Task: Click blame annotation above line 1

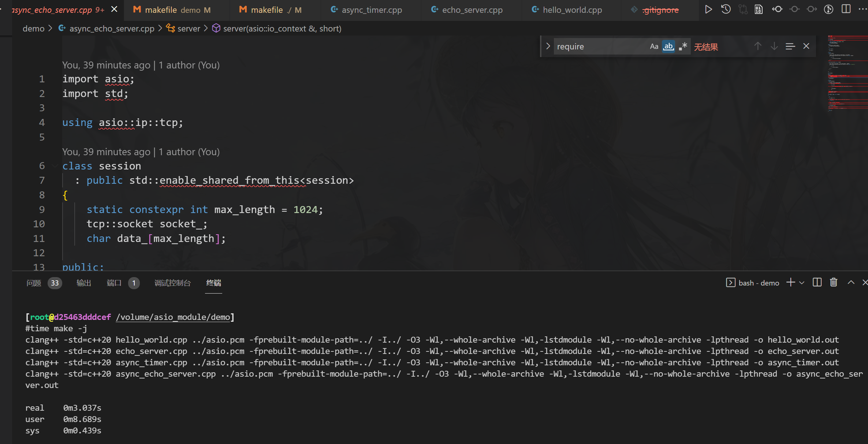Action: point(141,65)
